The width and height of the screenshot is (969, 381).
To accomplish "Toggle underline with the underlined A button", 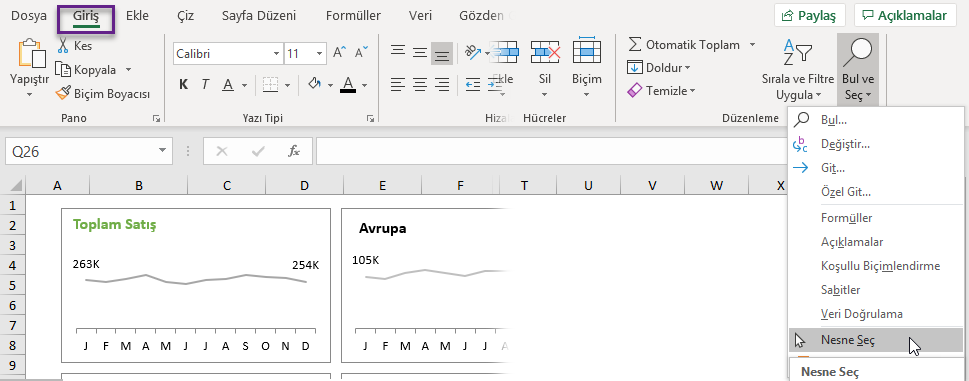I will [227, 85].
